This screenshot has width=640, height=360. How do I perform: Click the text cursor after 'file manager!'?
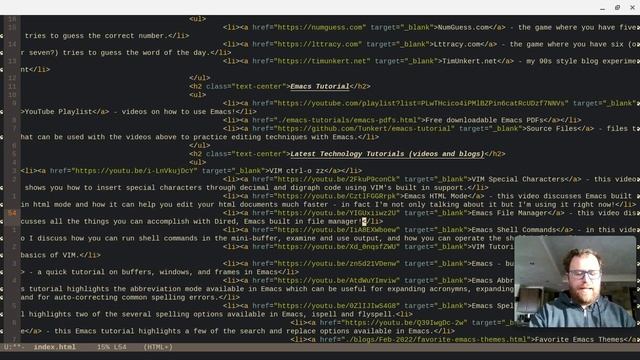tap(364, 221)
